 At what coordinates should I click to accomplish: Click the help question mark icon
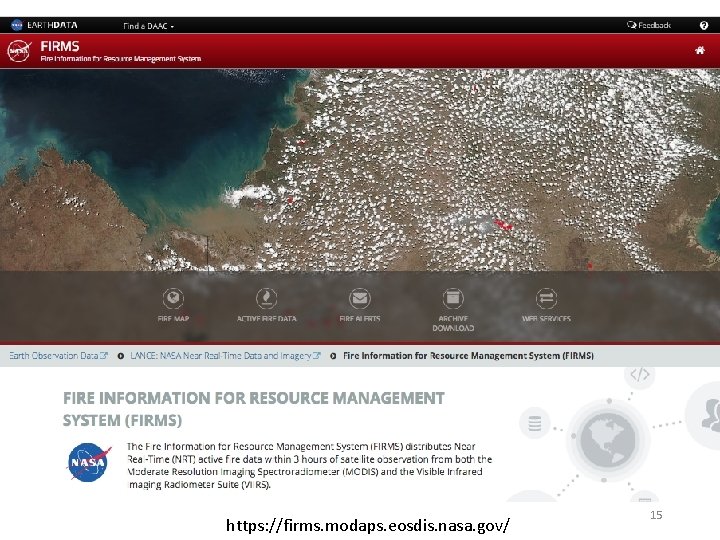point(703,26)
